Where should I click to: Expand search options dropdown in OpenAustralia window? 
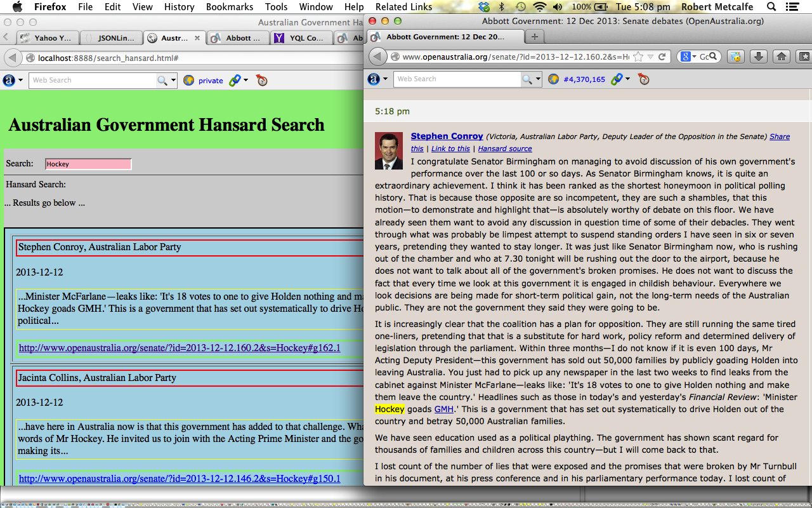pyautogui.click(x=539, y=79)
